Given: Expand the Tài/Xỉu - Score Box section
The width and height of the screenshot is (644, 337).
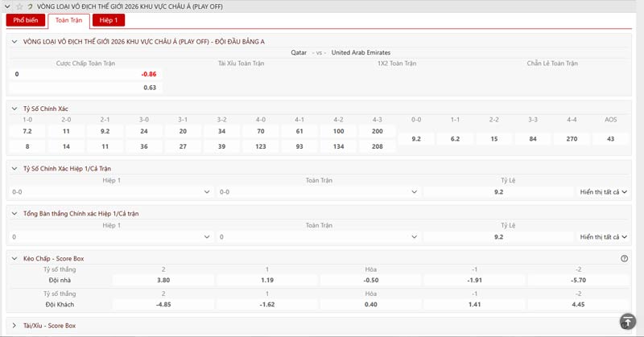Looking at the screenshot, I should click(x=14, y=326).
